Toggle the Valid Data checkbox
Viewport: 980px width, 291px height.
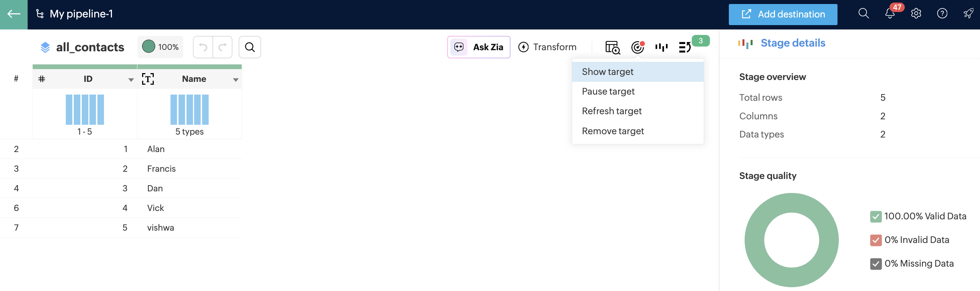[x=875, y=216]
